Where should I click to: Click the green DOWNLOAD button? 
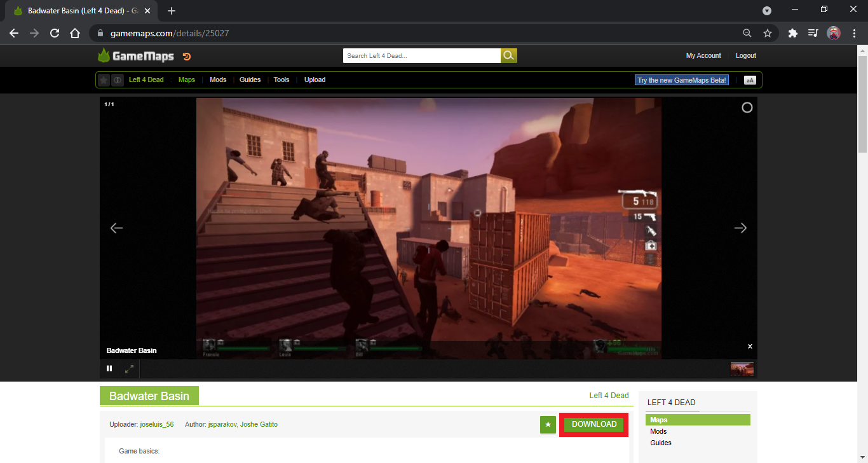pyautogui.click(x=594, y=424)
